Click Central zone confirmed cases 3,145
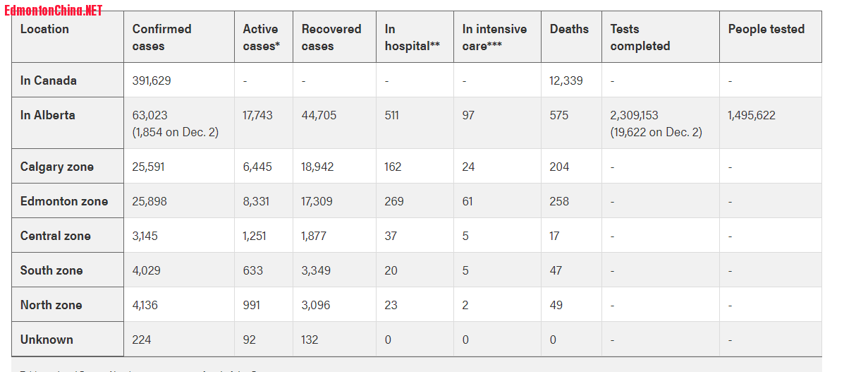 click(145, 236)
